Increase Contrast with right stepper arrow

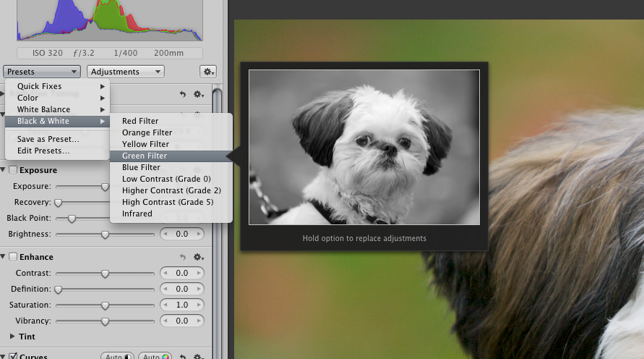click(x=199, y=273)
